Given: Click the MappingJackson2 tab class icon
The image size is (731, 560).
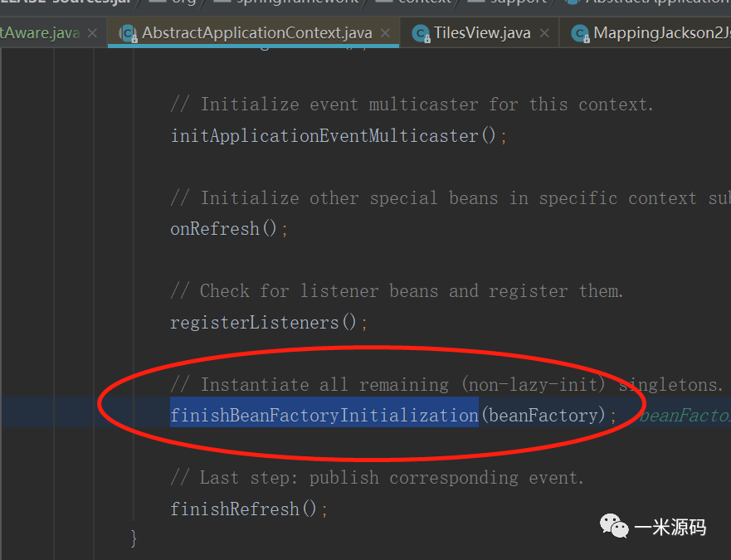Looking at the screenshot, I should click(x=579, y=34).
